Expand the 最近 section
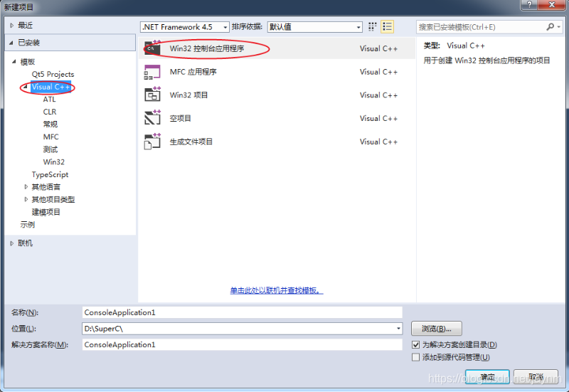 12,26
